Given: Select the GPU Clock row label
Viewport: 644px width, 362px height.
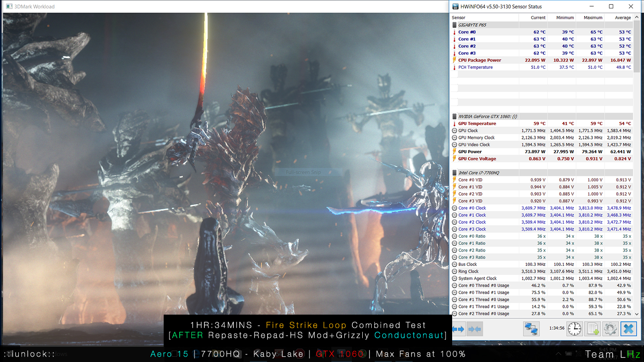Looking at the screenshot, I should [x=468, y=130].
